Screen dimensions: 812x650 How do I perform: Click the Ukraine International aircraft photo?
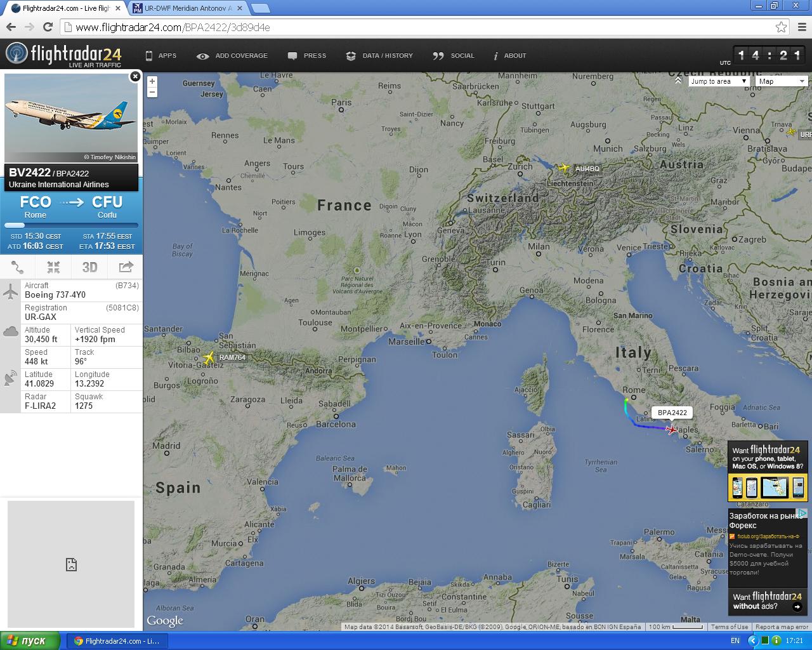(71, 118)
